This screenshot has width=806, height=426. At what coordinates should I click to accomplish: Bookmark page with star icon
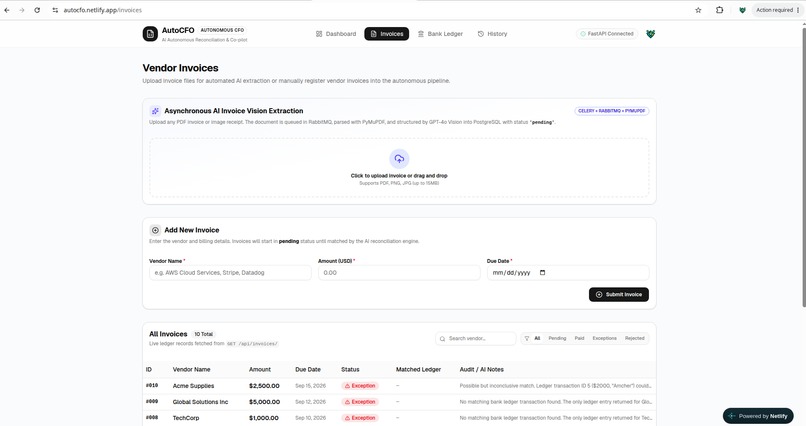tap(698, 10)
